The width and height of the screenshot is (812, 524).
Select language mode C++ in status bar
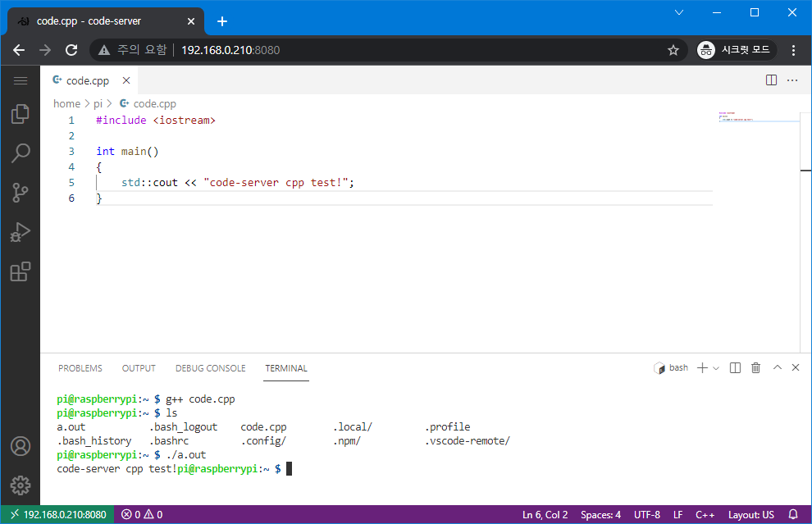pos(705,515)
